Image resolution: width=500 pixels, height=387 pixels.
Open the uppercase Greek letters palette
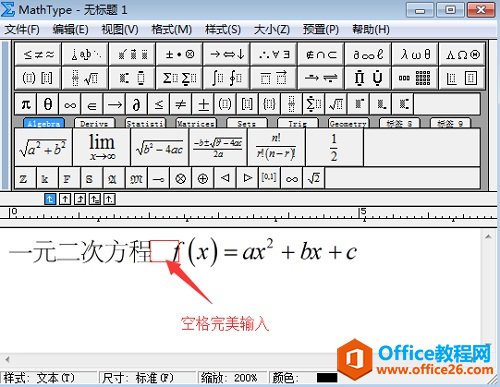tap(462, 54)
